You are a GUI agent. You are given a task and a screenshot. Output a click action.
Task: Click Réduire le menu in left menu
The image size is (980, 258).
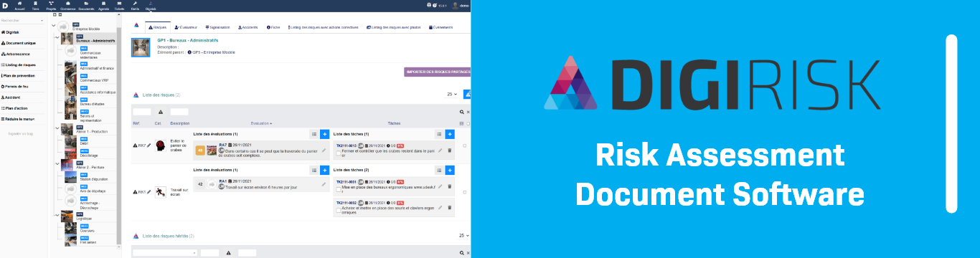coord(19,118)
